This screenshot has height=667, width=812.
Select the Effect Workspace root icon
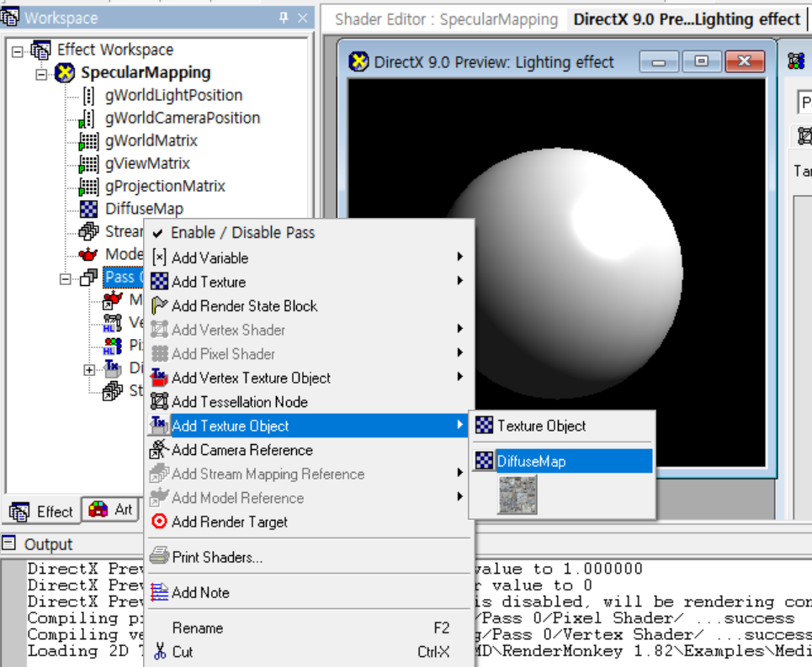40,50
